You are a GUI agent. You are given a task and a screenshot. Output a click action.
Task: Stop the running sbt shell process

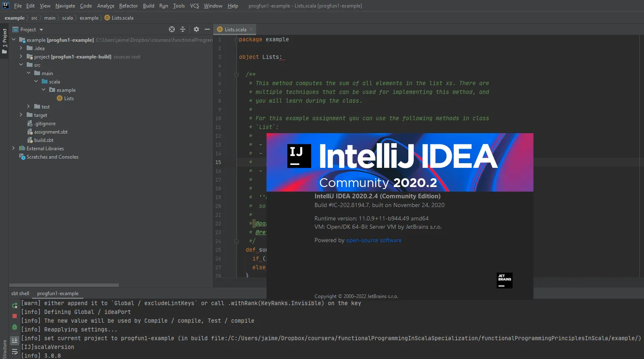pos(15,316)
